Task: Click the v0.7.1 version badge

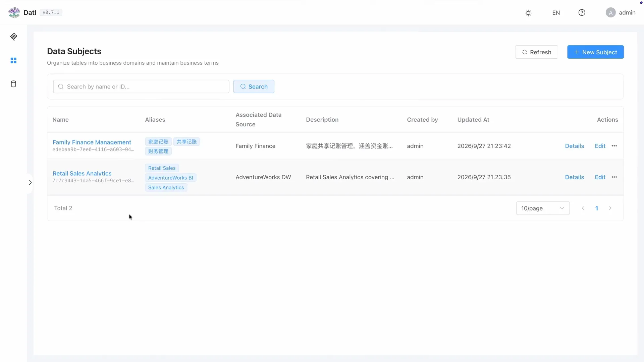Action: tap(51, 12)
